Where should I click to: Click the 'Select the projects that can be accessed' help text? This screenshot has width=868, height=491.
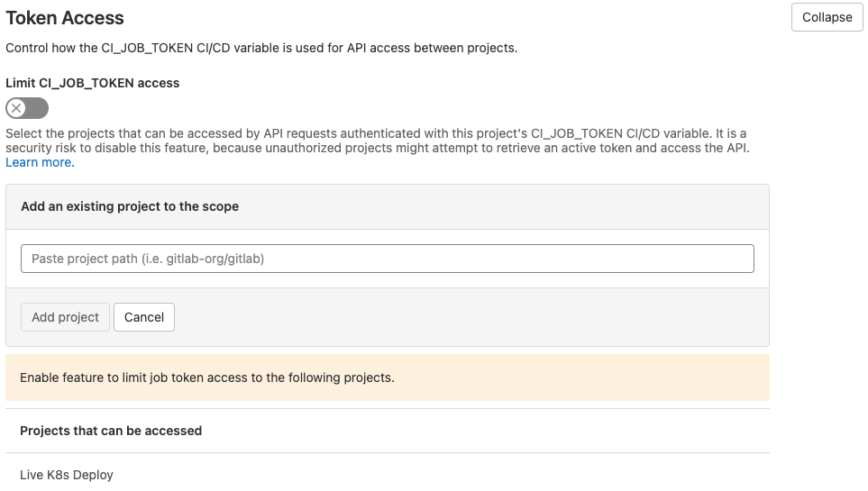(x=378, y=141)
